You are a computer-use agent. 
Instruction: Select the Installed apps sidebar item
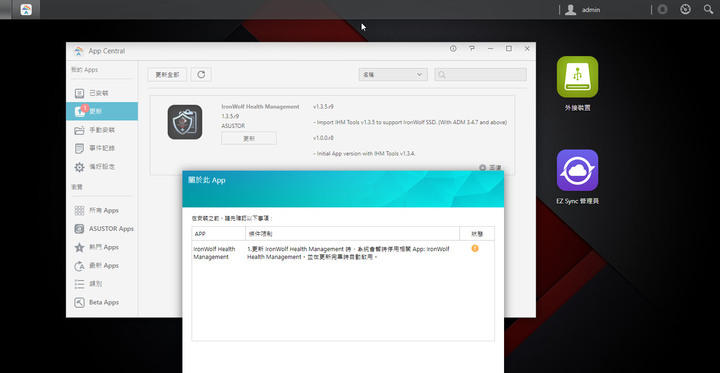tap(102, 93)
